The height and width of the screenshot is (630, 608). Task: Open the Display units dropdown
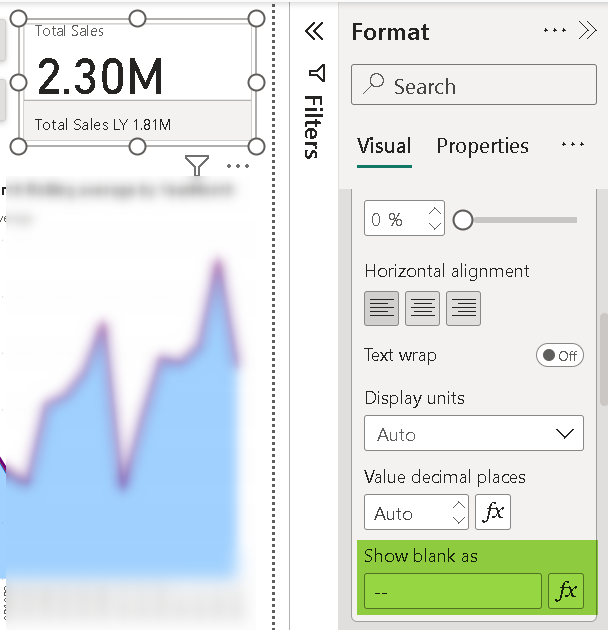(474, 435)
